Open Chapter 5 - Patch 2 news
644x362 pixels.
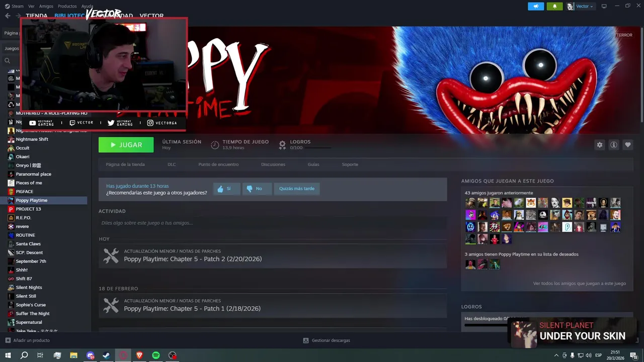(273, 255)
